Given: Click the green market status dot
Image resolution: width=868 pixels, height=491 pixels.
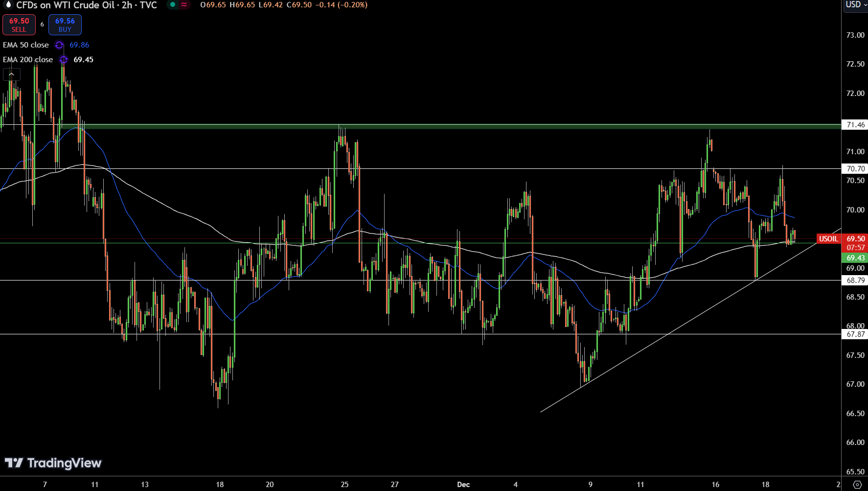Looking at the screenshot, I should pos(173,5).
